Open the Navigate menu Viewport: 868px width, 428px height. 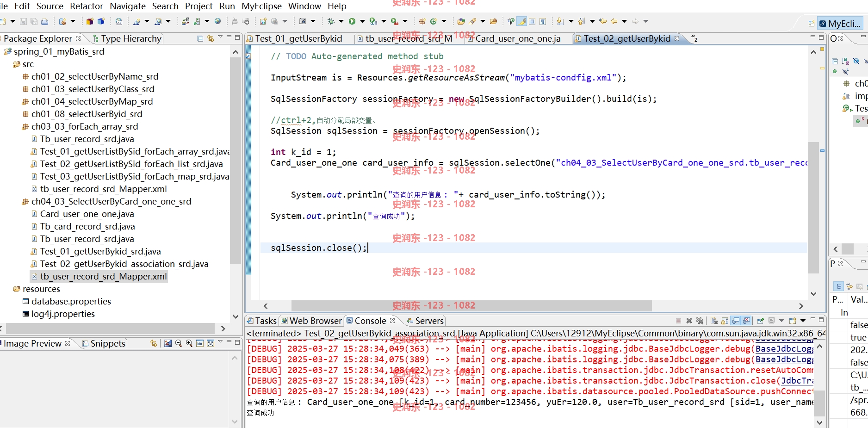[128, 6]
